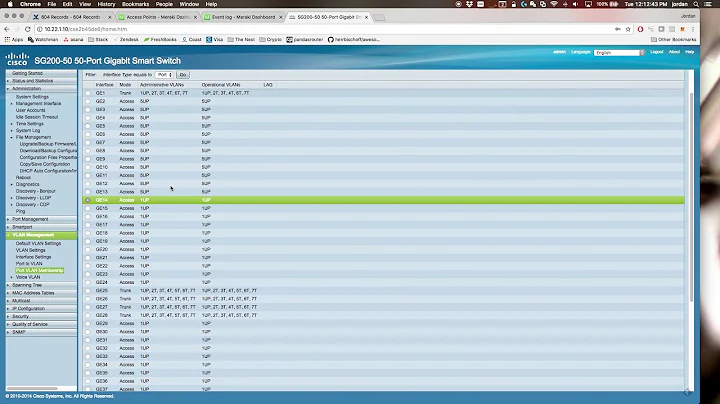Viewport: 720px width, 404px height.
Task: Collapse the Administration section
Action: pos(26,89)
